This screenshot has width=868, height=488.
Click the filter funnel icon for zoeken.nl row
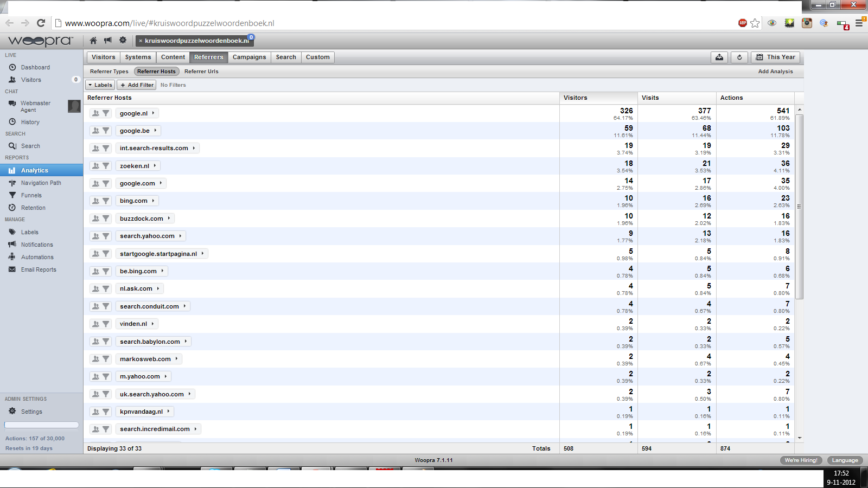point(106,166)
